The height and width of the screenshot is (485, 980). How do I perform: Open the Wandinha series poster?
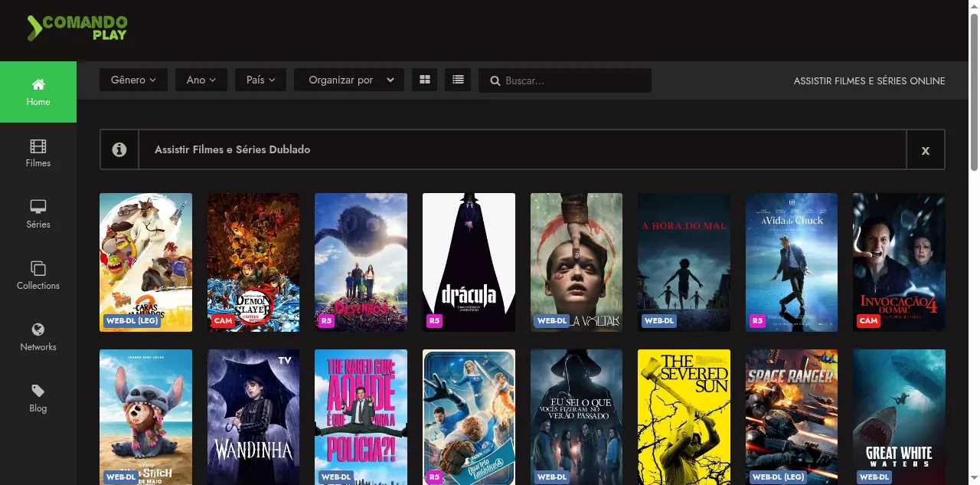[x=253, y=417]
